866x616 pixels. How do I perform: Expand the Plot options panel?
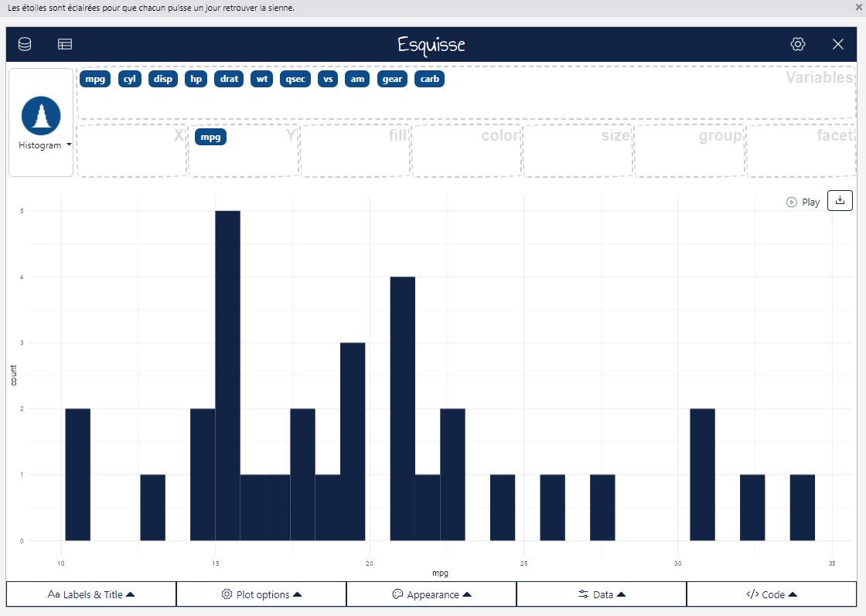(x=261, y=594)
